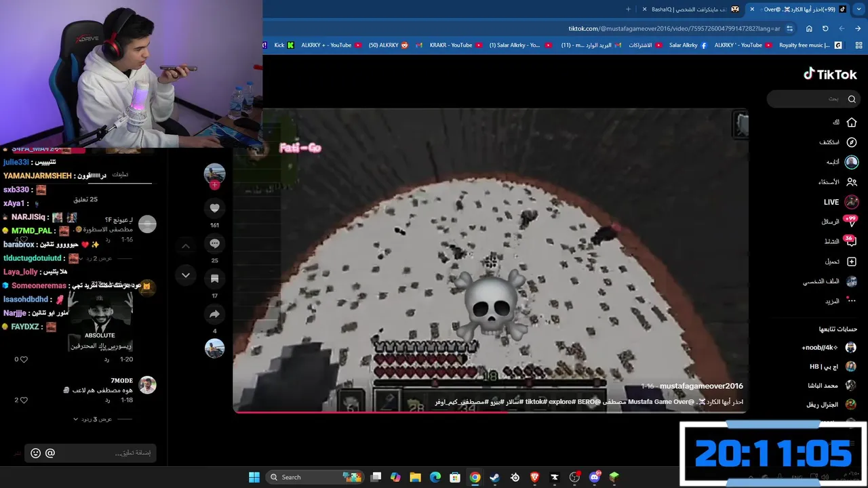Like the 7MODE comment heart
The height and width of the screenshot is (488, 868).
point(24,400)
